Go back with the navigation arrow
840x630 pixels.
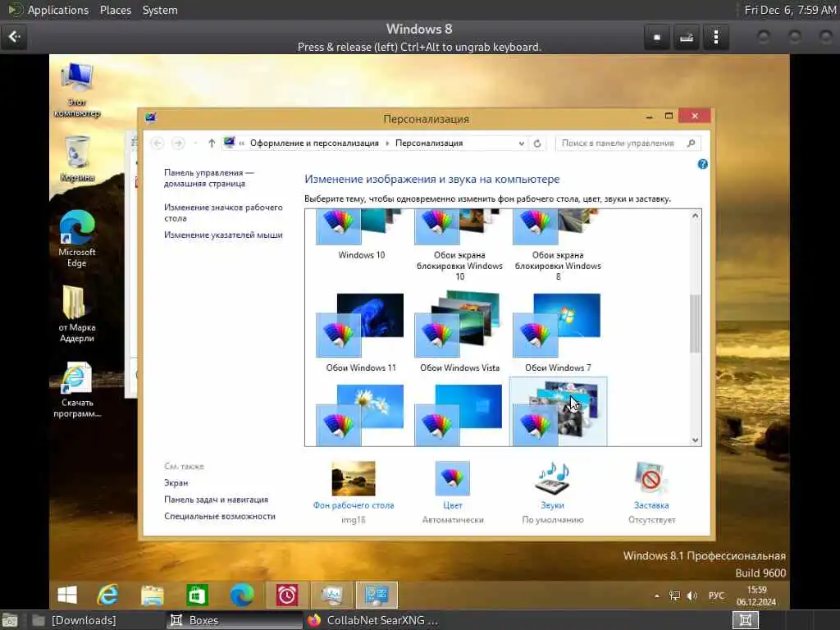pyautogui.click(x=157, y=143)
